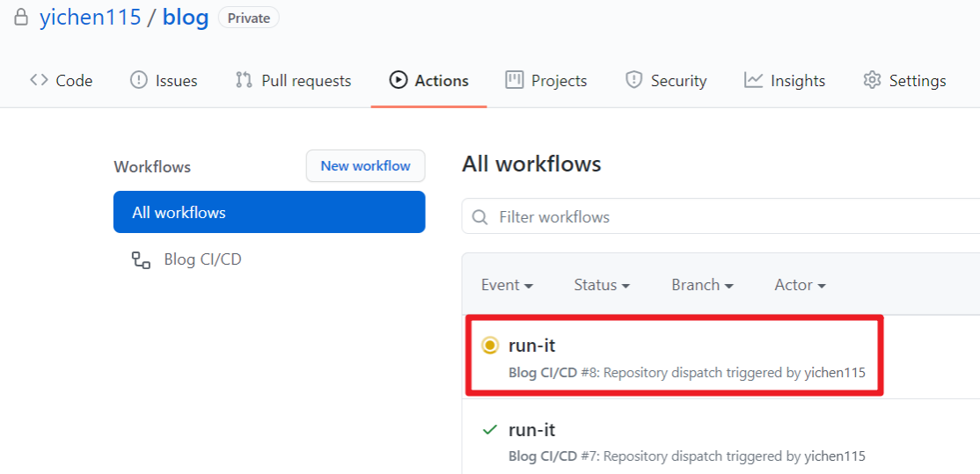This screenshot has width=980, height=474.
Task: Click the lock icon beside the repository name
Action: [x=20, y=18]
